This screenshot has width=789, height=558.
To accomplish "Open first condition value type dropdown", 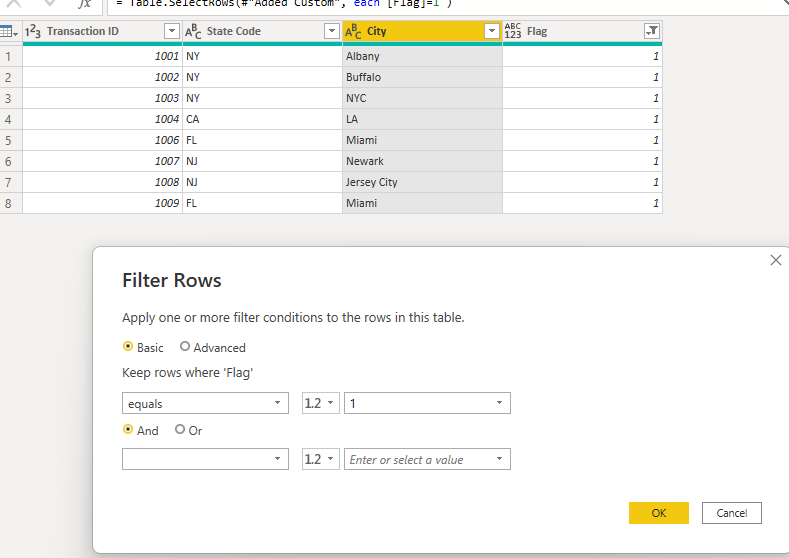I will 321,403.
